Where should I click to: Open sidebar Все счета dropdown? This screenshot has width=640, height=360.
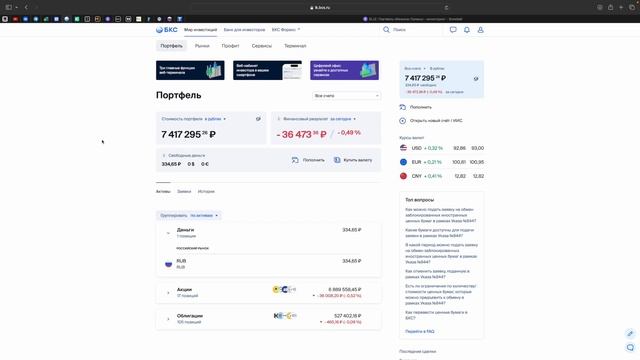(415, 69)
